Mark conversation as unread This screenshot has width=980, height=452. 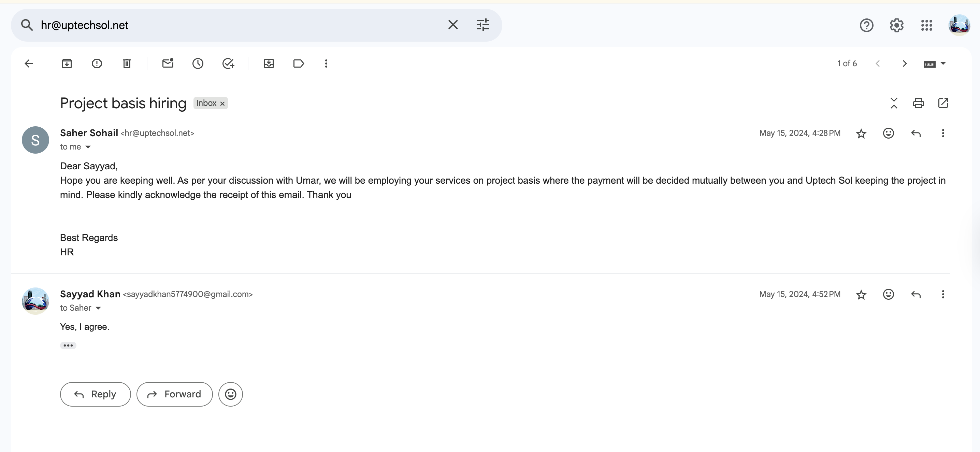click(168, 63)
